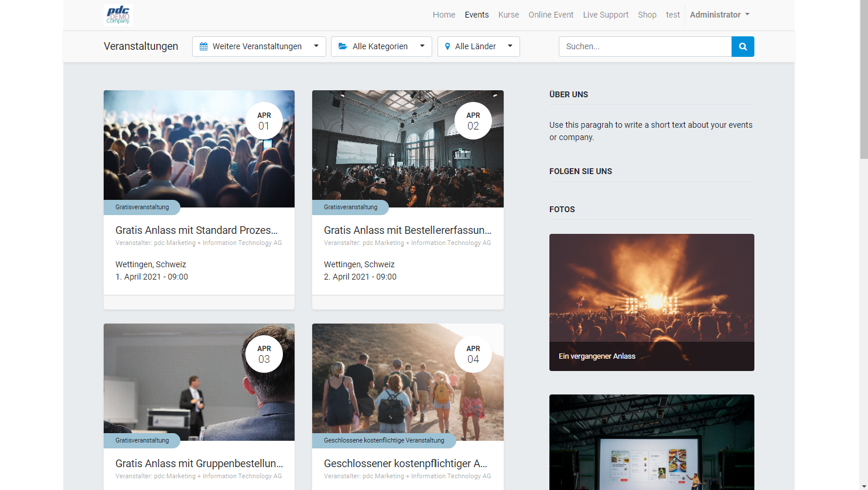Click the page's vertical scrollbar thumb
The width and height of the screenshot is (868, 490).
[x=863, y=79]
